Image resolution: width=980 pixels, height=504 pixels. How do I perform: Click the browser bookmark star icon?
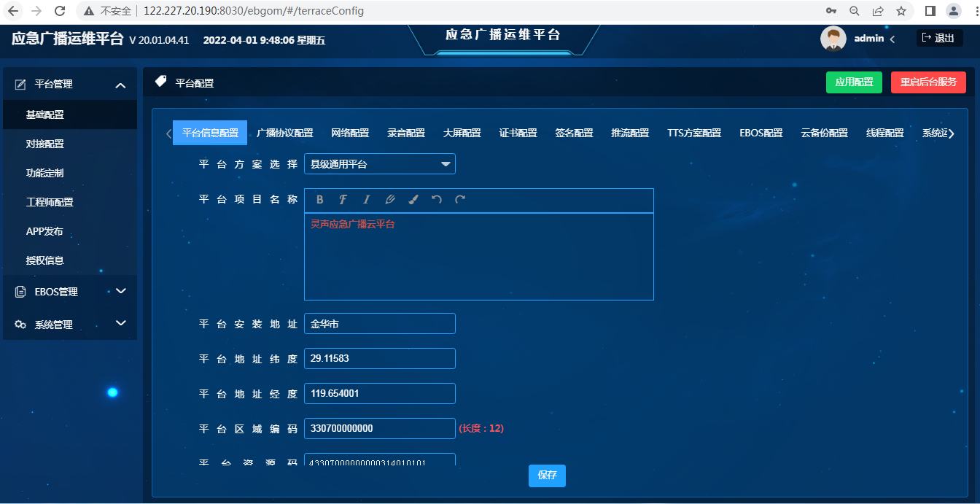pos(901,11)
